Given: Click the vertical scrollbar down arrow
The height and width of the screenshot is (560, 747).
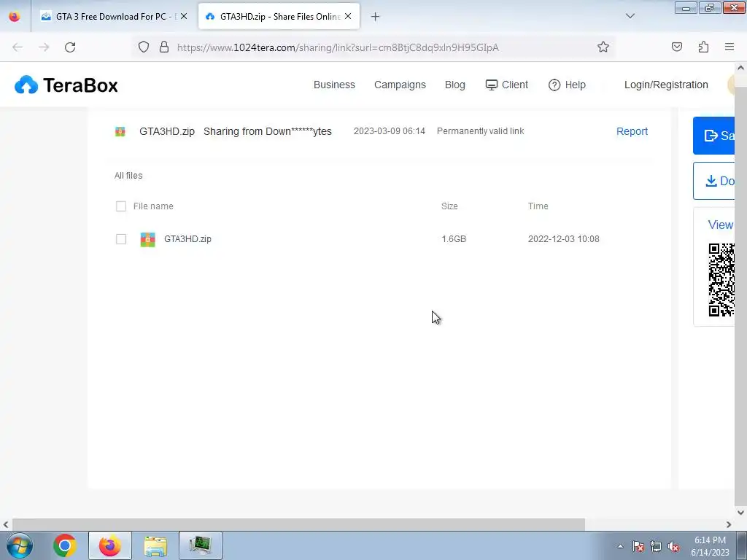Looking at the screenshot, I should (x=741, y=513).
